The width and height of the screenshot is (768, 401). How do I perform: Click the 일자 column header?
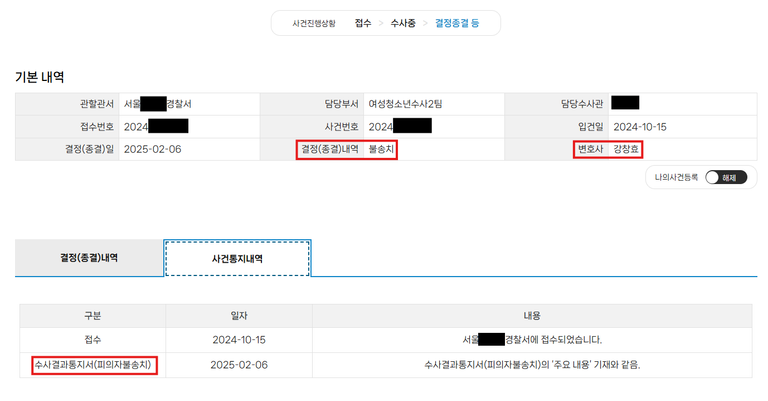pos(238,315)
